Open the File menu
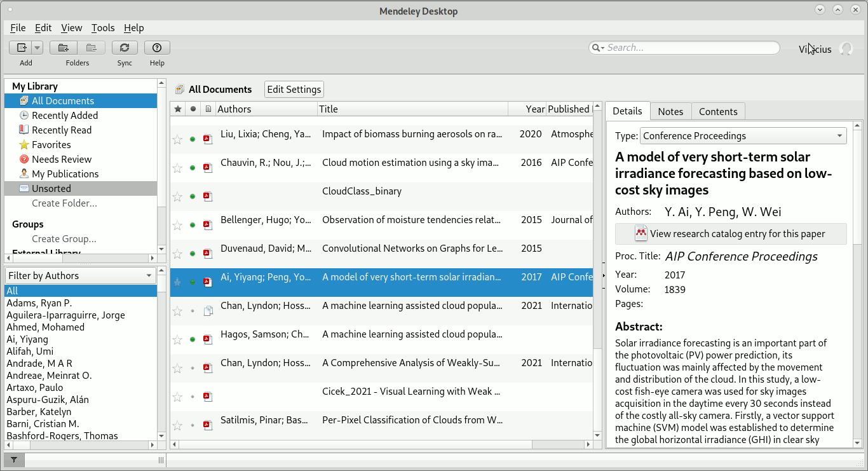Image resolution: width=868 pixels, height=471 pixels. pos(18,28)
